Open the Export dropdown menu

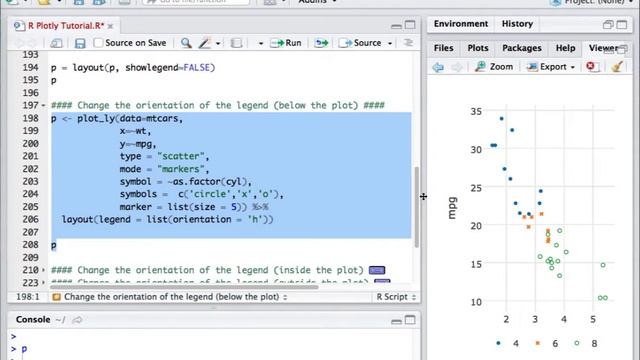pyautogui.click(x=551, y=67)
